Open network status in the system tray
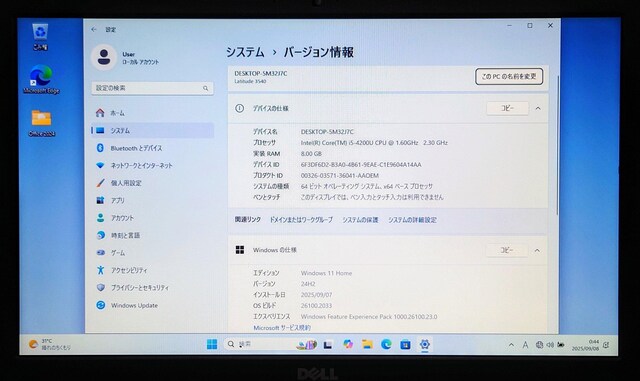This screenshot has height=381, width=640. tap(539, 345)
